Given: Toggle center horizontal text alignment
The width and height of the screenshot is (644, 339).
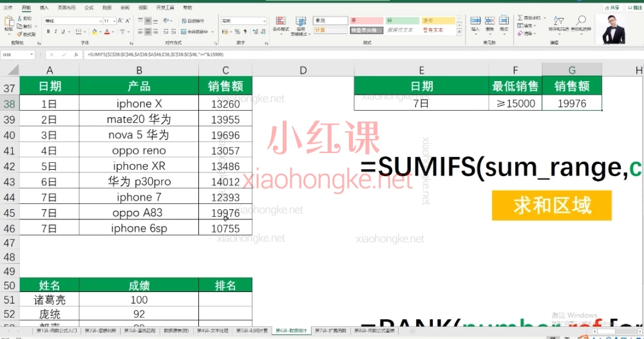Looking at the screenshot, I should coord(148,32).
